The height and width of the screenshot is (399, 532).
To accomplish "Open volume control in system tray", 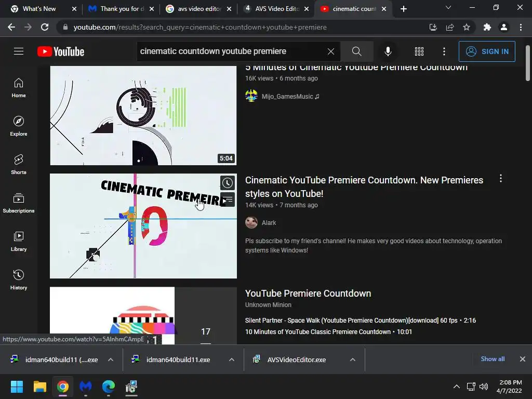I will (x=484, y=387).
